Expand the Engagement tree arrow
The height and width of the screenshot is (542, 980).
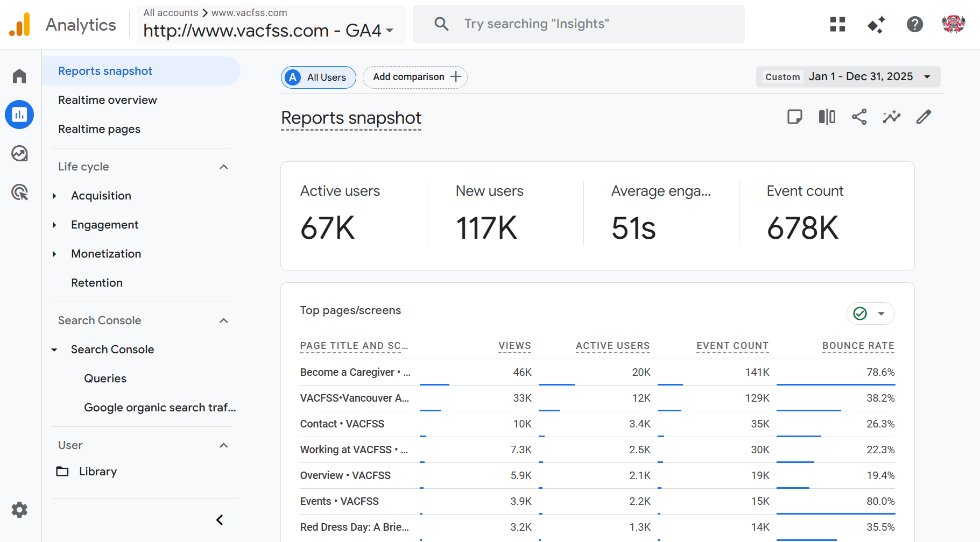[54, 225]
